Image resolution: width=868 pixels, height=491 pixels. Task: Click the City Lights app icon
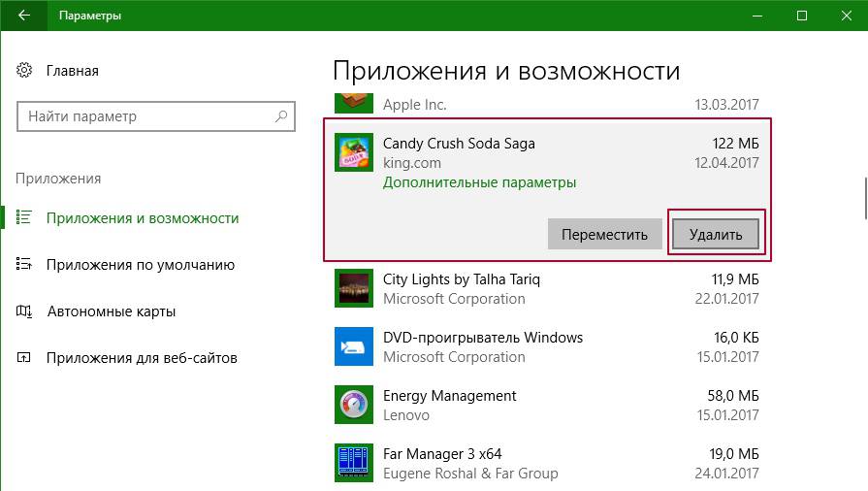(353, 288)
